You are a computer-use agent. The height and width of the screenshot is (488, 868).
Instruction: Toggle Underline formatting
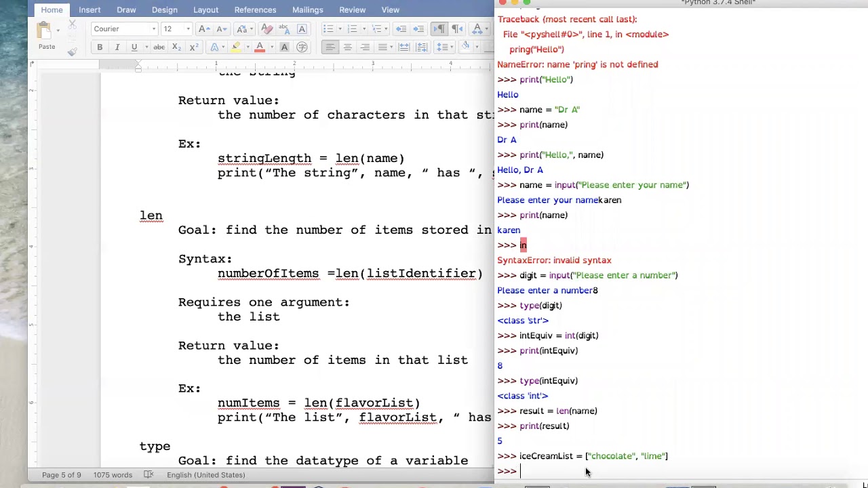click(134, 47)
